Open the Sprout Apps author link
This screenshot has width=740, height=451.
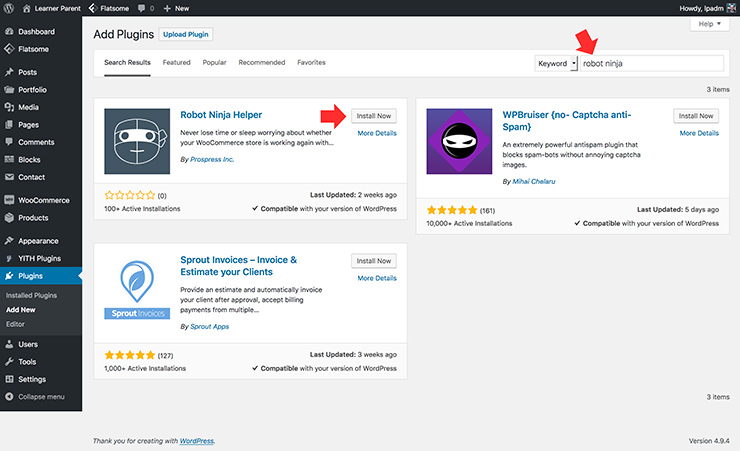click(210, 326)
